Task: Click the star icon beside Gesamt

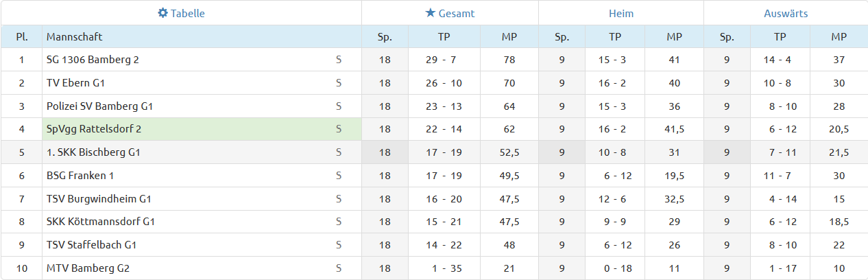Action: click(x=430, y=13)
